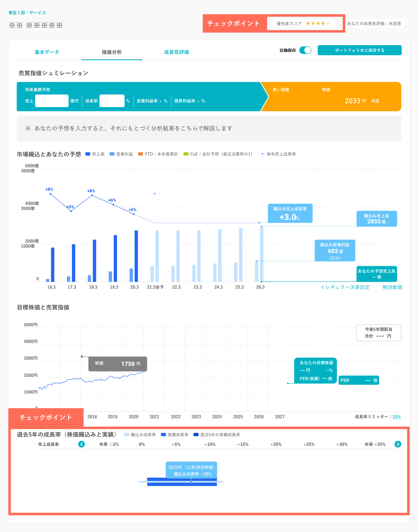Click the 織込み売上高 2855億 callout

[x=377, y=219]
